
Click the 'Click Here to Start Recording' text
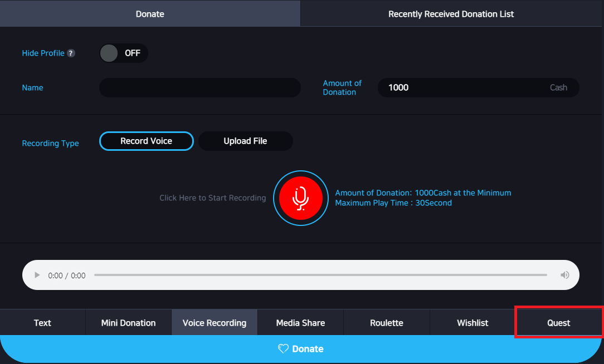click(x=213, y=198)
